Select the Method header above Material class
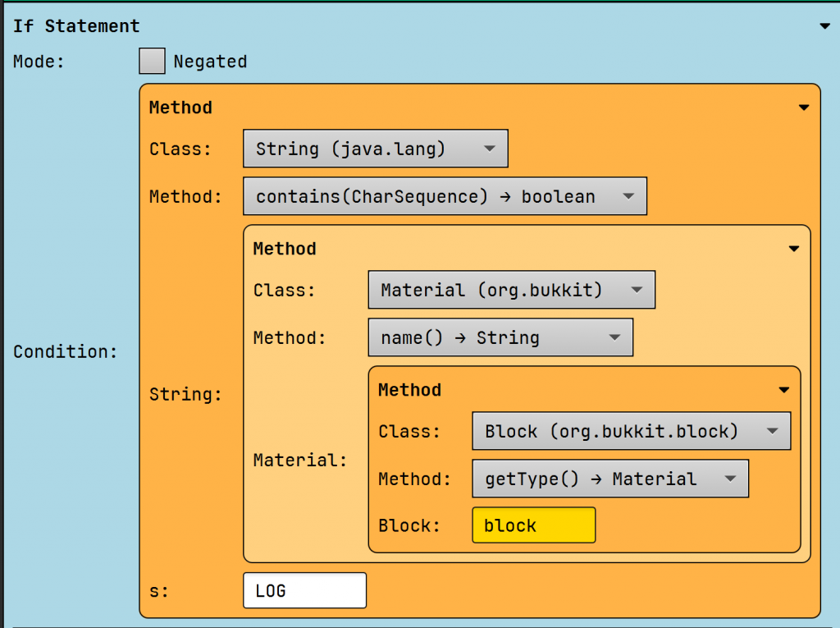The image size is (840, 628). point(284,249)
